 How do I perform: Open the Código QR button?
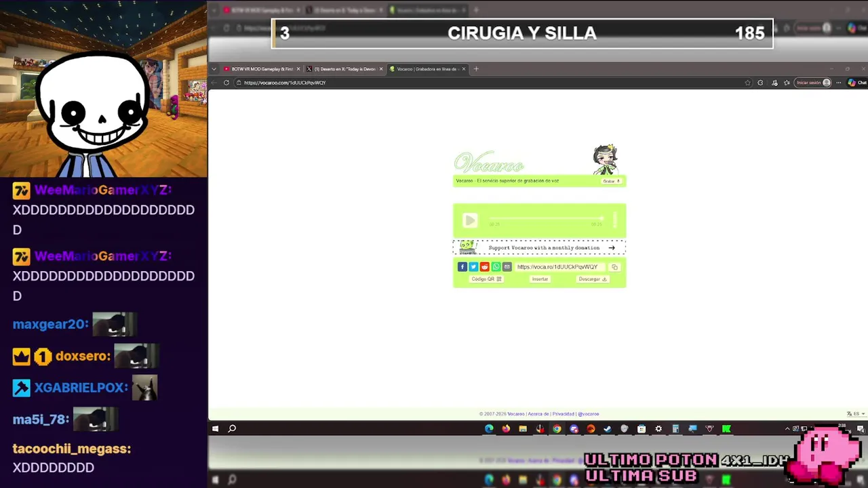[x=486, y=279]
